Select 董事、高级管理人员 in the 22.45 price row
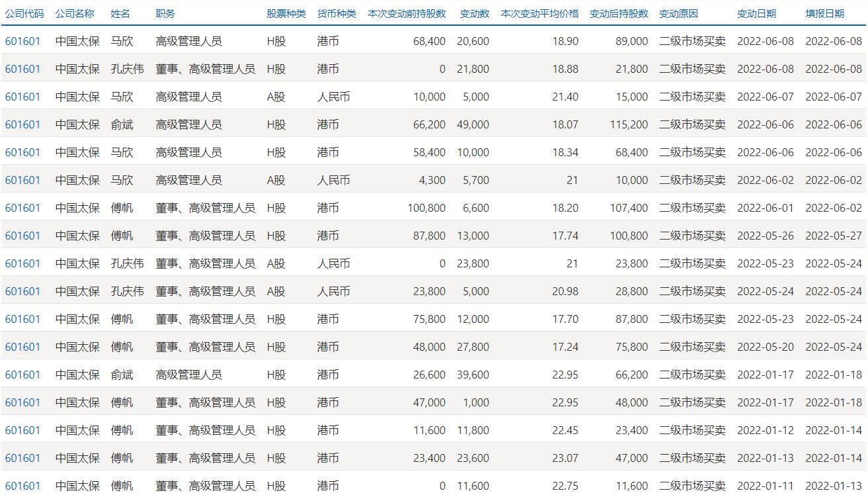868x497 pixels. click(x=205, y=430)
